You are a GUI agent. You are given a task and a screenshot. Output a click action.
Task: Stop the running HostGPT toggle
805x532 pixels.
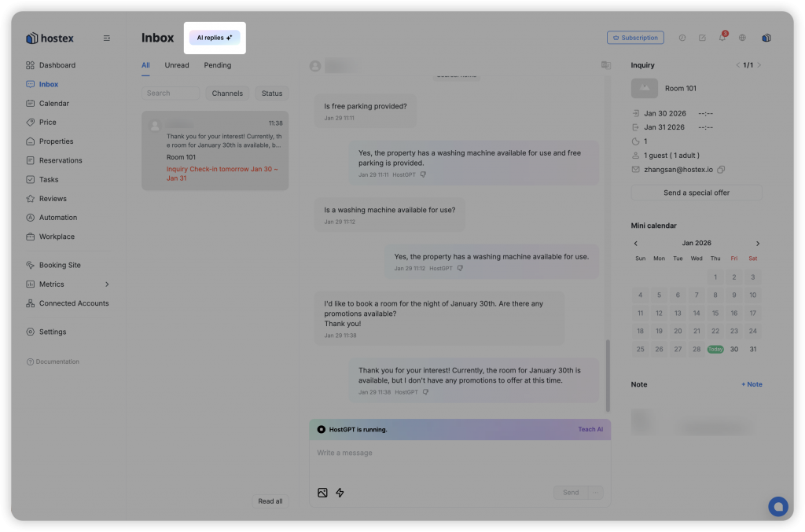322,429
